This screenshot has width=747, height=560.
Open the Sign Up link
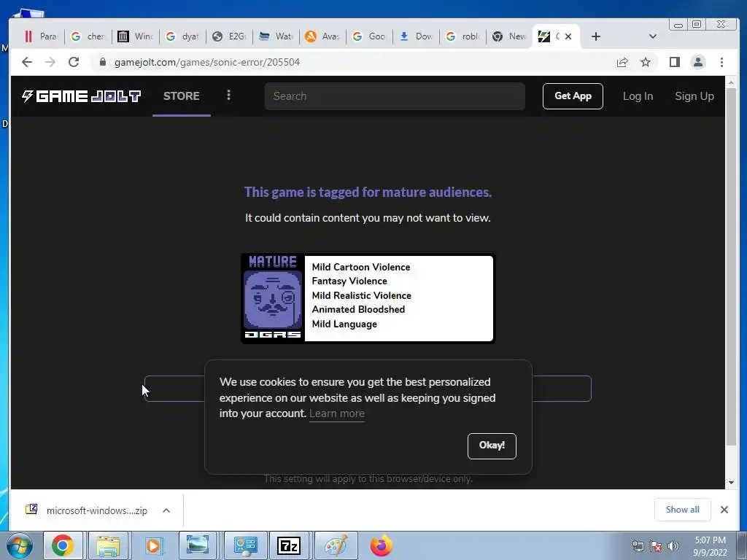coord(694,96)
